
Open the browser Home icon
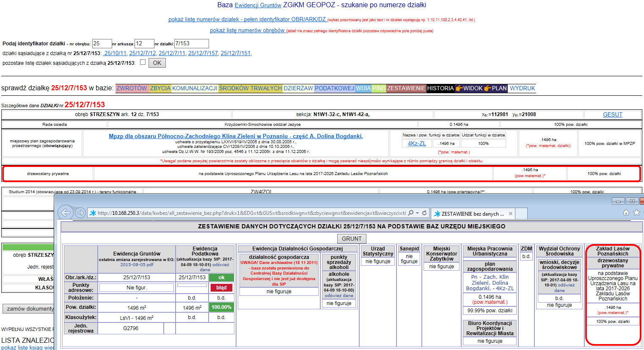(626, 213)
